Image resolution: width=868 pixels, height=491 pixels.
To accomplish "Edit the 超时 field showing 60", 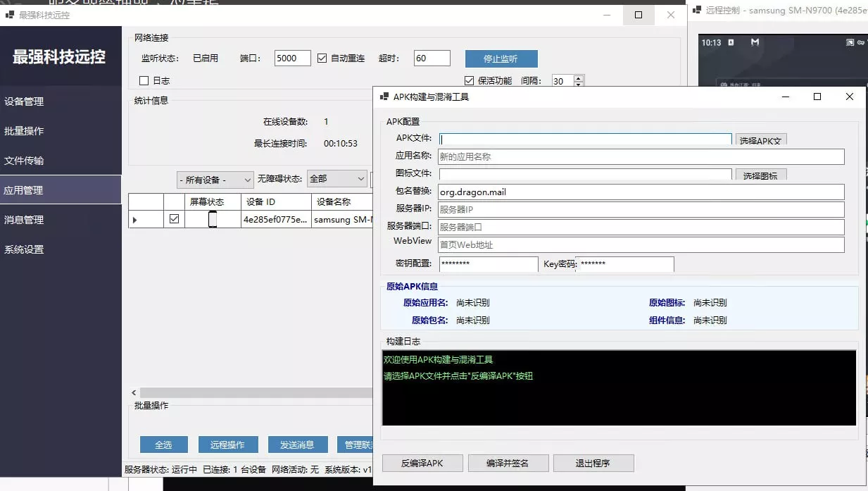I will (x=432, y=58).
